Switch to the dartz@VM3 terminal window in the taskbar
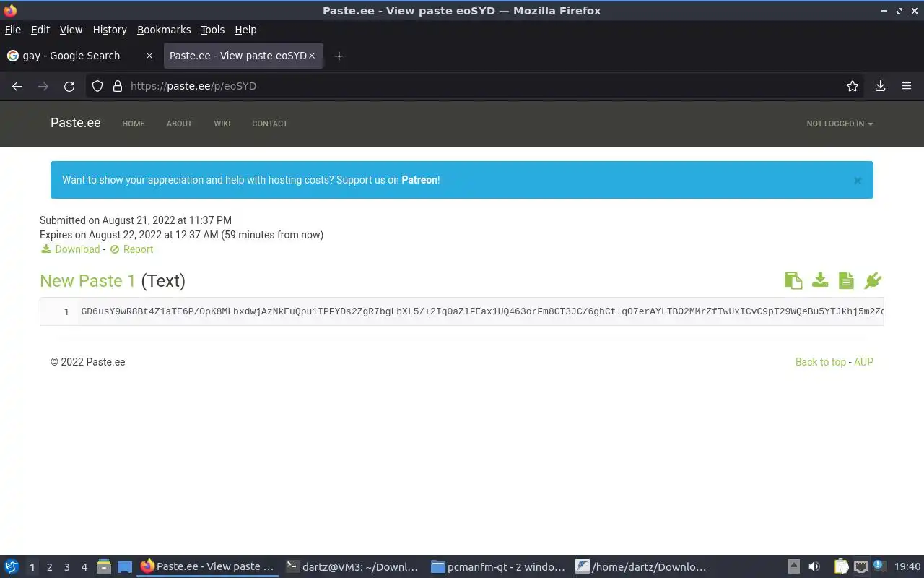Screen dimensions: 924x578 (352, 567)
